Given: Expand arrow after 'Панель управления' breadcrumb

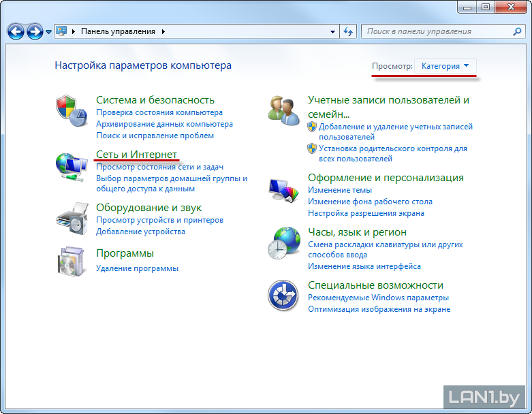Looking at the screenshot, I should pos(163,31).
